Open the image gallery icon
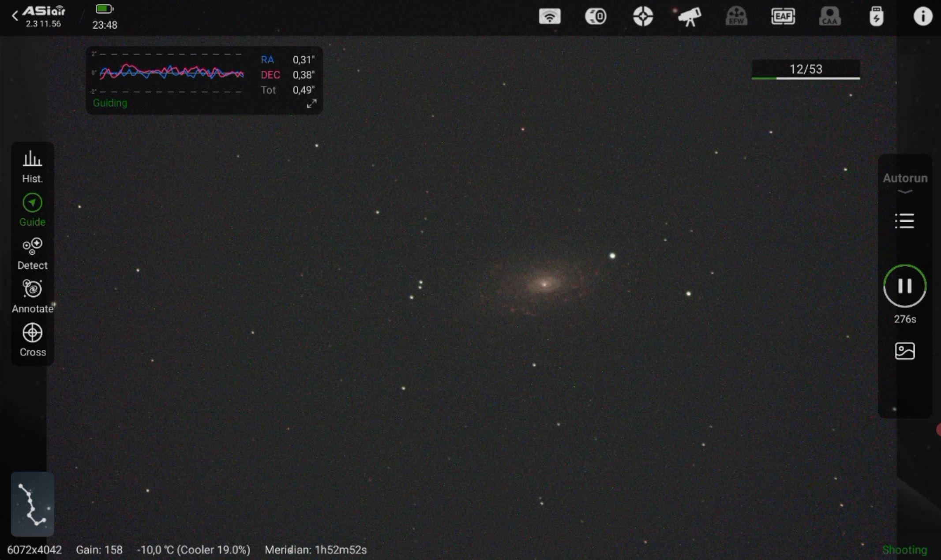 pyautogui.click(x=904, y=351)
